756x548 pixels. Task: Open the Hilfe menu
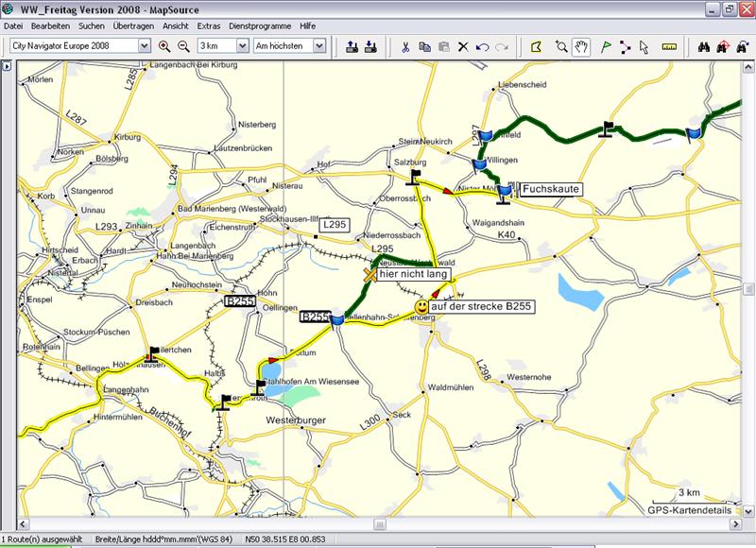[308, 26]
